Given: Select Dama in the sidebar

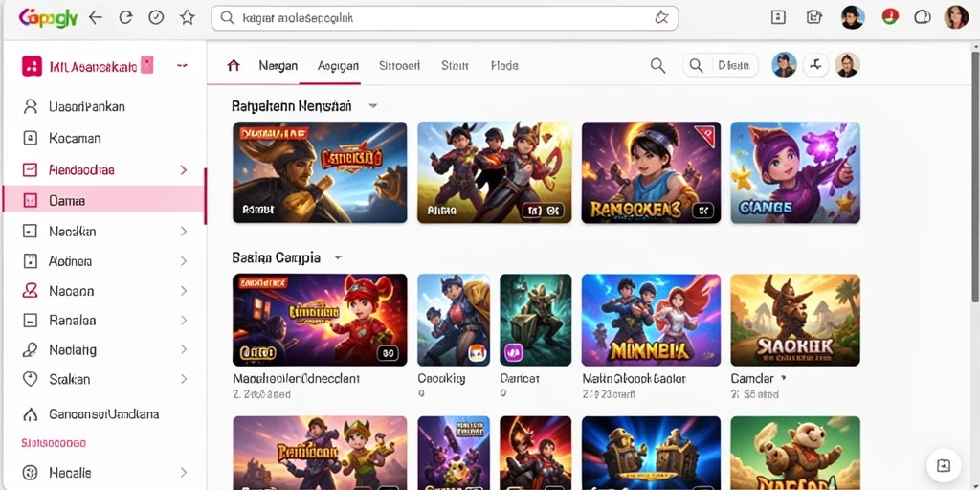Looking at the screenshot, I should click(103, 201).
